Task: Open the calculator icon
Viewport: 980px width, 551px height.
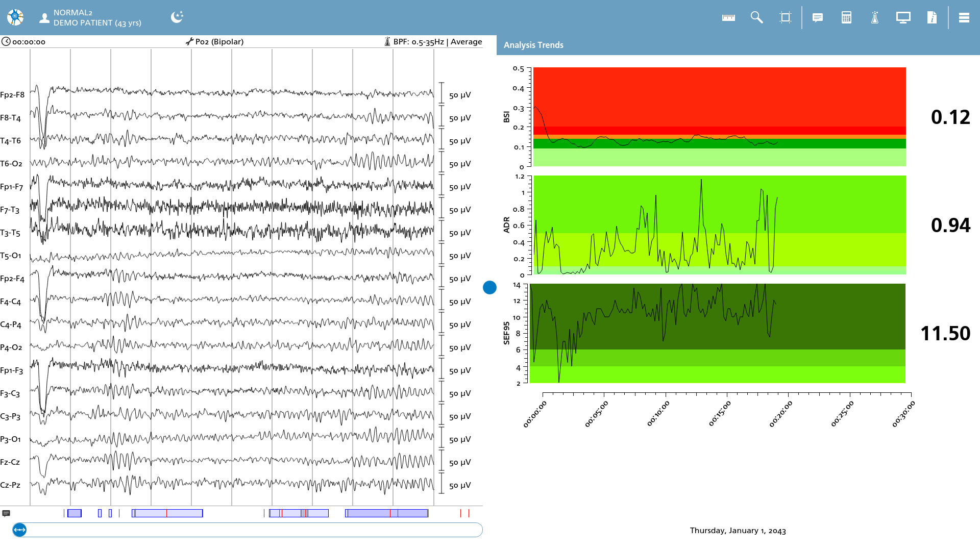Action: click(x=846, y=18)
